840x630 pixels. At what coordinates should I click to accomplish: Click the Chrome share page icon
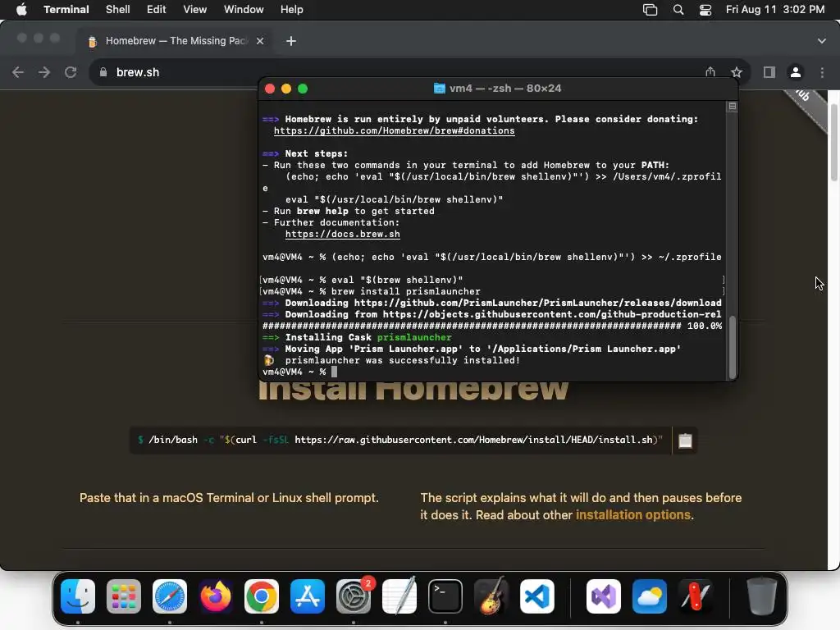click(x=710, y=72)
